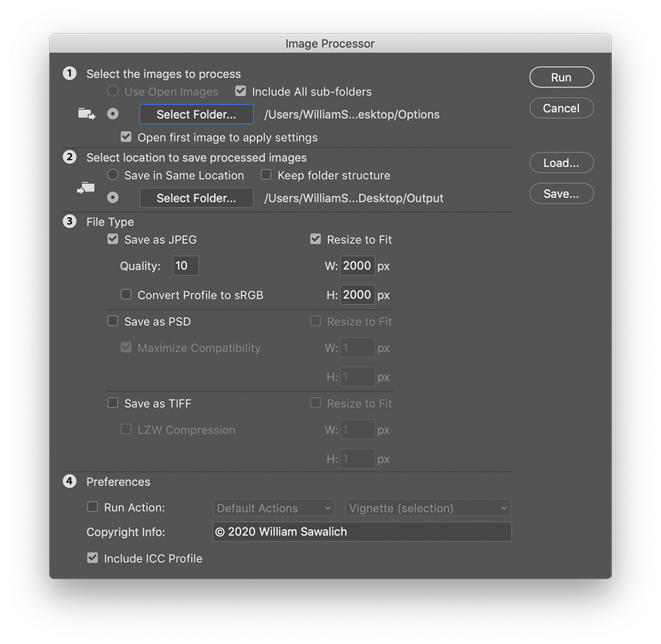Click the JPEG resize width field
The height and width of the screenshot is (644, 661).
(x=357, y=266)
